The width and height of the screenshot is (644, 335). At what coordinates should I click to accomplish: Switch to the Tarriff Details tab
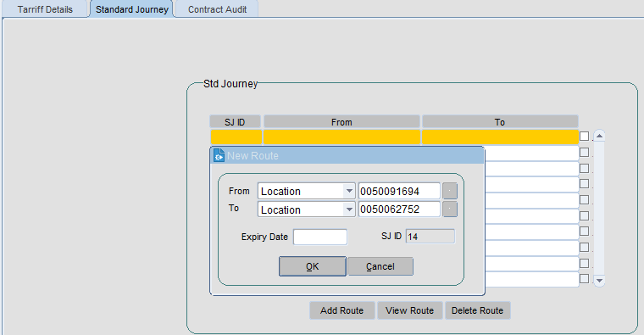(x=45, y=9)
